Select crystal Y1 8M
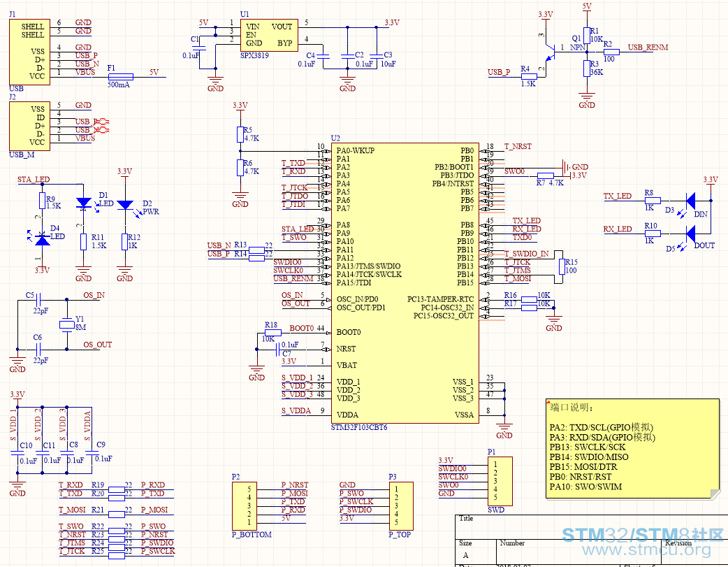Viewport: 728px width, 567px height. point(67,324)
